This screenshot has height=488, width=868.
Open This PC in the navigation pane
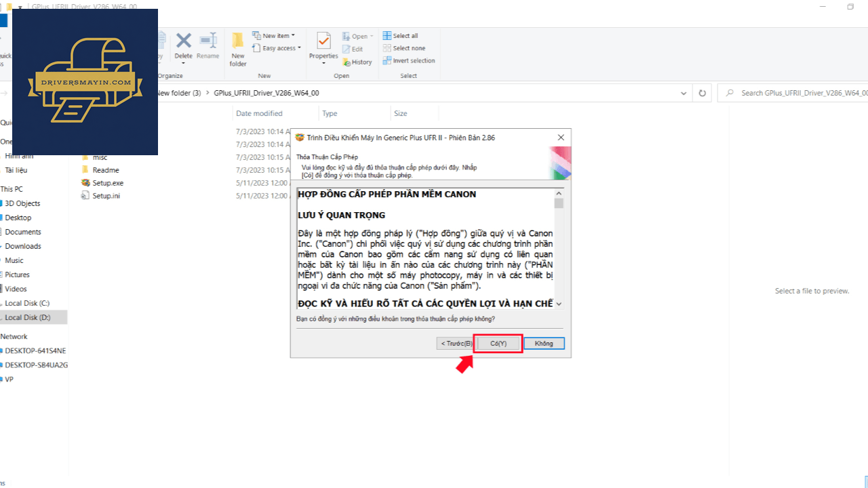[12, 189]
